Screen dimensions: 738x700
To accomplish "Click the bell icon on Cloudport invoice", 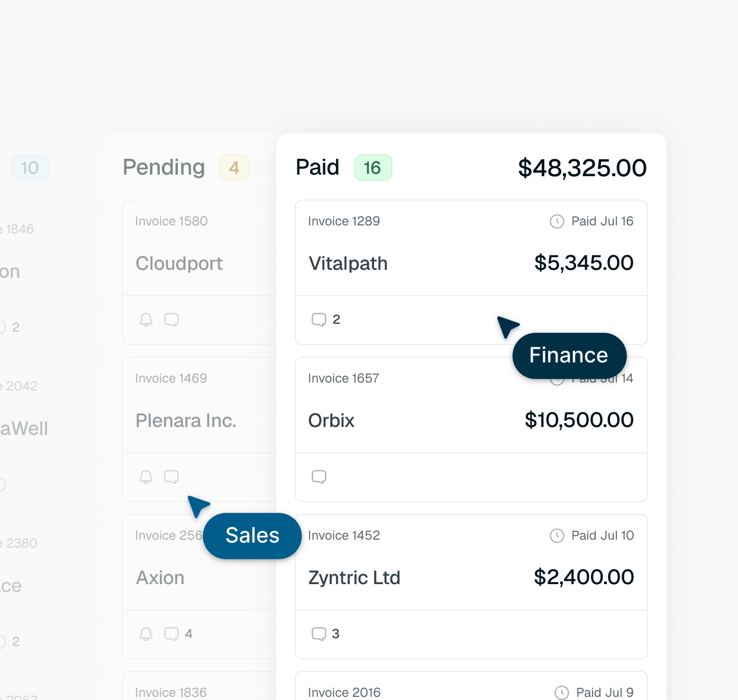I will (x=146, y=320).
